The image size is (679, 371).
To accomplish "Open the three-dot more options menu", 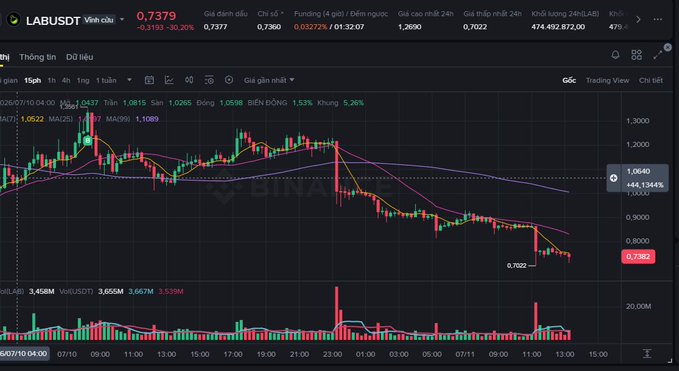I will coord(657,19).
